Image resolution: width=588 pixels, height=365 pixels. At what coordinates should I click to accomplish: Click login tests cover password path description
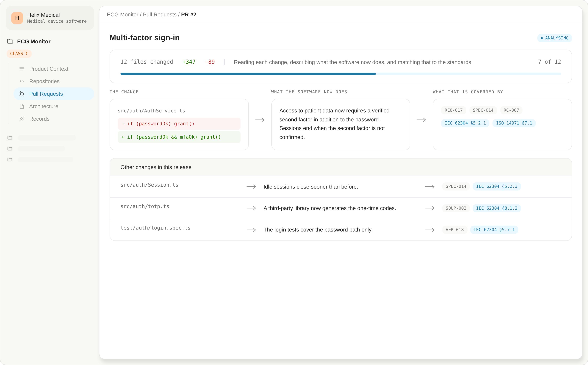click(318, 230)
